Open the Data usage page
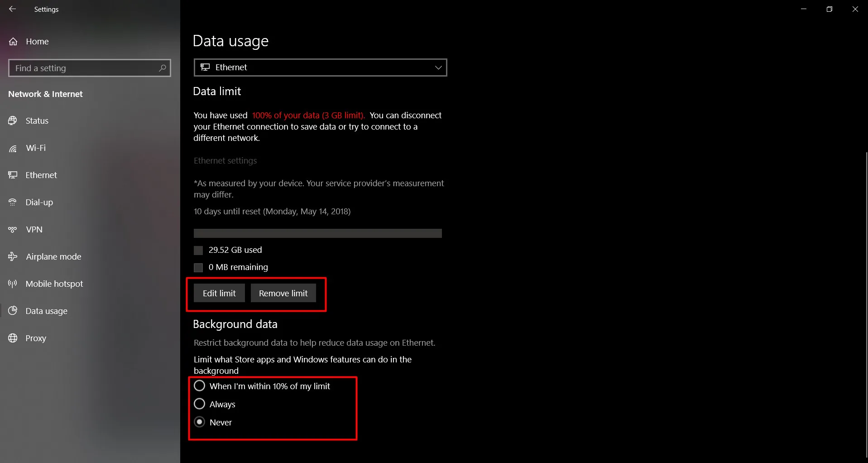Screen dimensions: 868x463 tap(90, 311)
